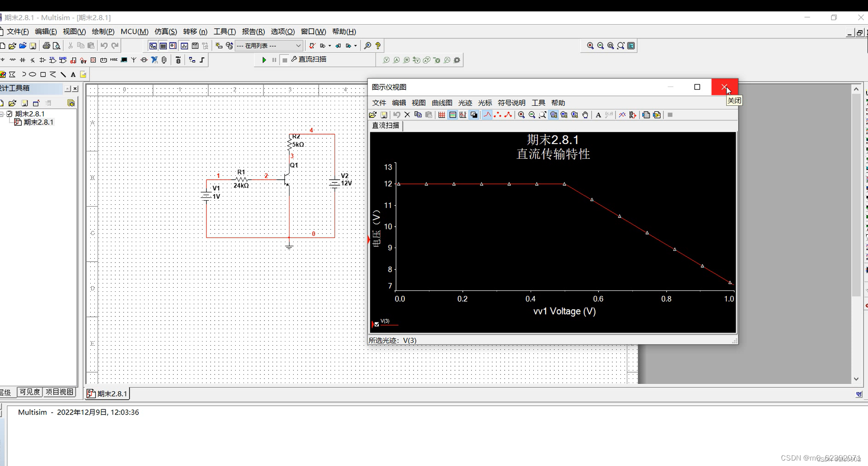This screenshot has width=868, height=466.
Task: Delete trace using the Grapher X icon
Action: [407, 115]
